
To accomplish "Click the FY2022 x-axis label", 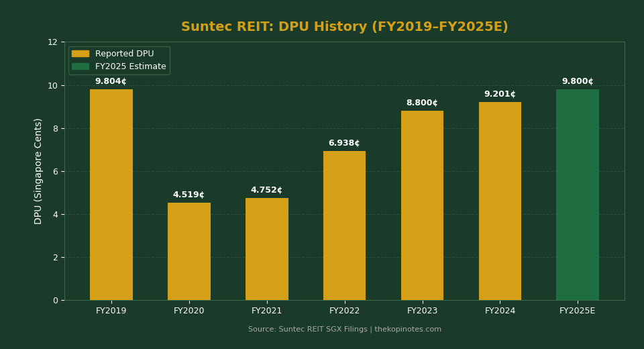I will click(345, 311).
